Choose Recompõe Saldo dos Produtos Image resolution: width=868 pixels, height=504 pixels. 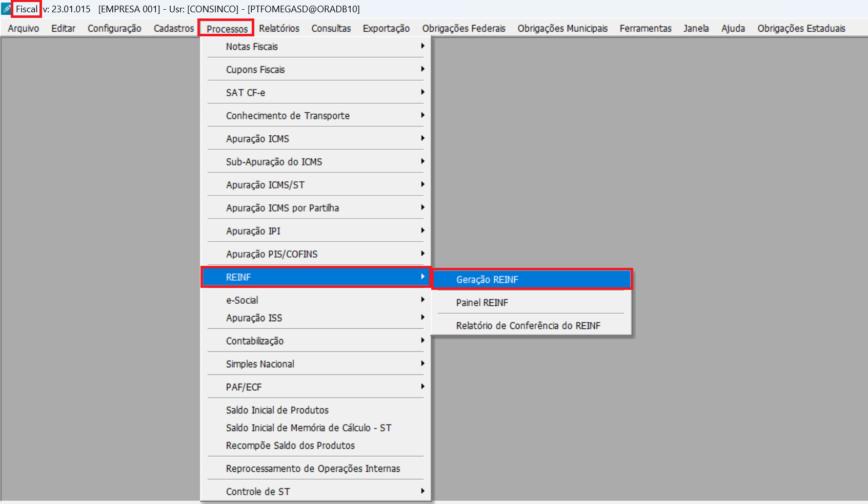tap(316, 446)
